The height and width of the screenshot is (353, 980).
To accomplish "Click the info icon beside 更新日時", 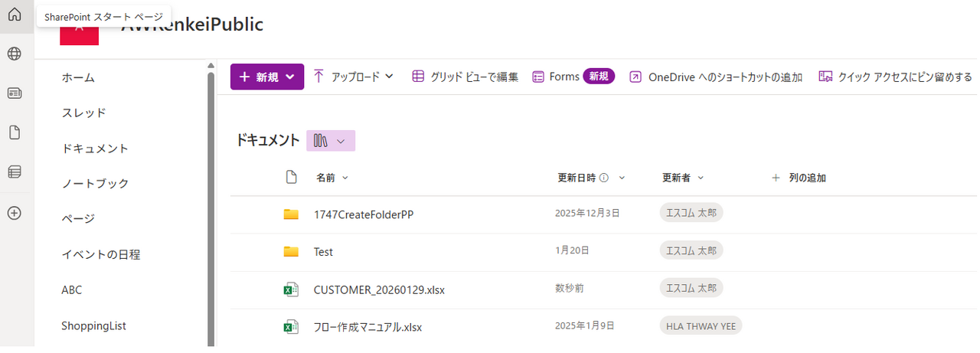I will pos(604,178).
